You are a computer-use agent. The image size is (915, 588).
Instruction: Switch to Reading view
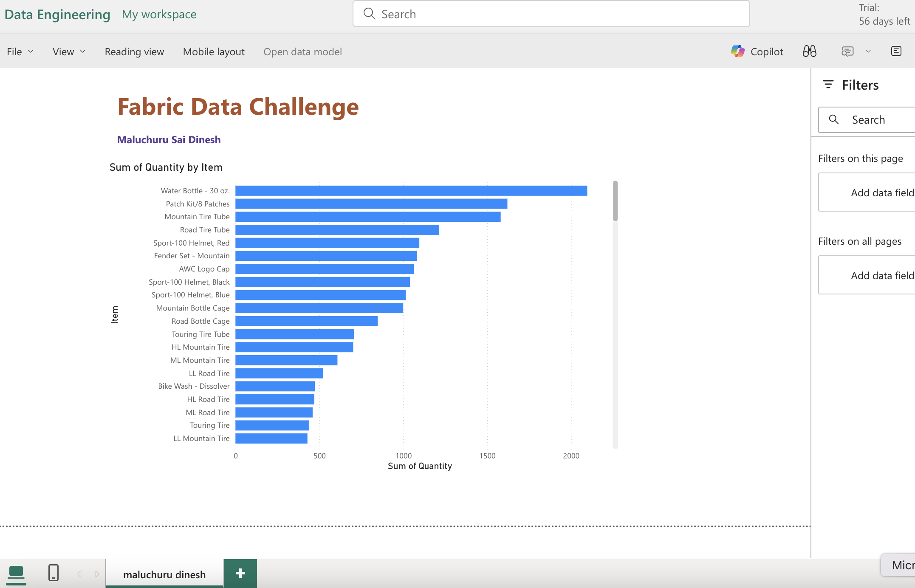[x=134, y=51]
